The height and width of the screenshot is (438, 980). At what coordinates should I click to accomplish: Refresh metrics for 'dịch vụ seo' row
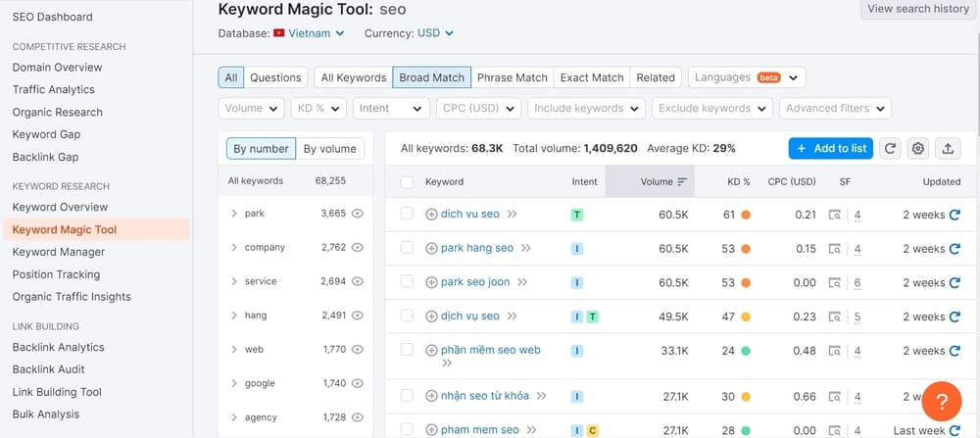(955, 316)
